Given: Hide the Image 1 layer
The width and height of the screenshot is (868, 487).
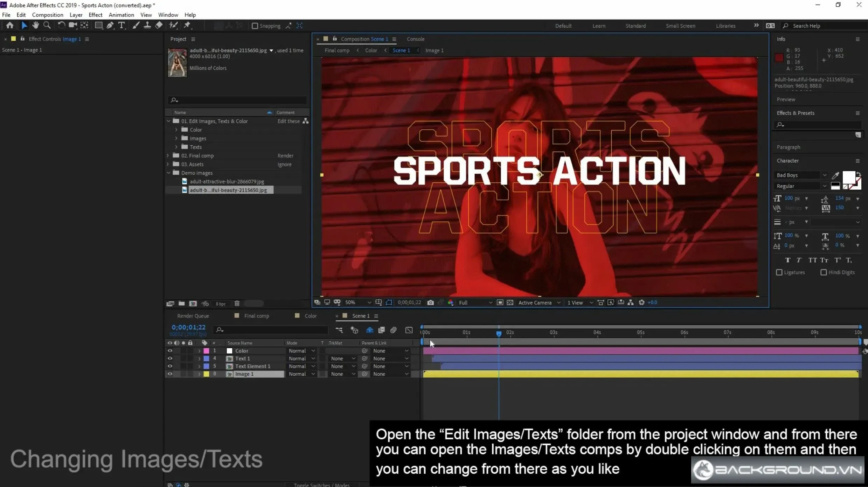Looking at the screenshot, I should pyautogui.click(x=170, y=374).
